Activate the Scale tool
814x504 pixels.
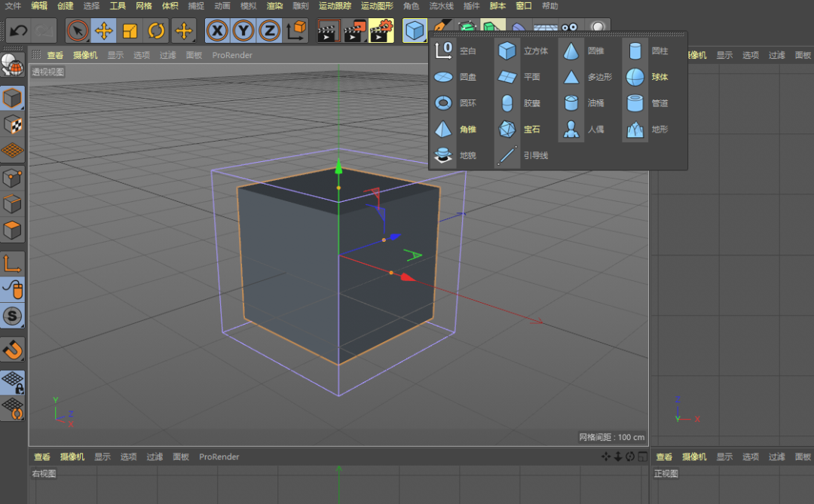[x=130, y=31]
